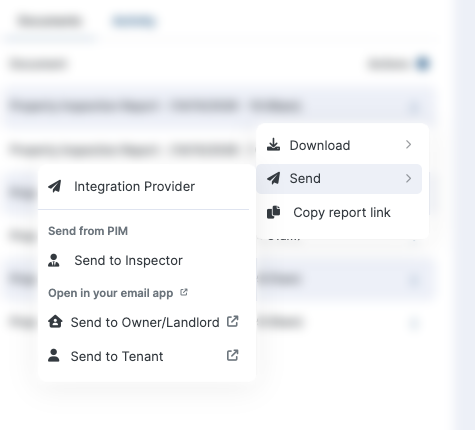475x430 pixels.
Task: Select Integration Provider option
Action: tap(144, 186)
